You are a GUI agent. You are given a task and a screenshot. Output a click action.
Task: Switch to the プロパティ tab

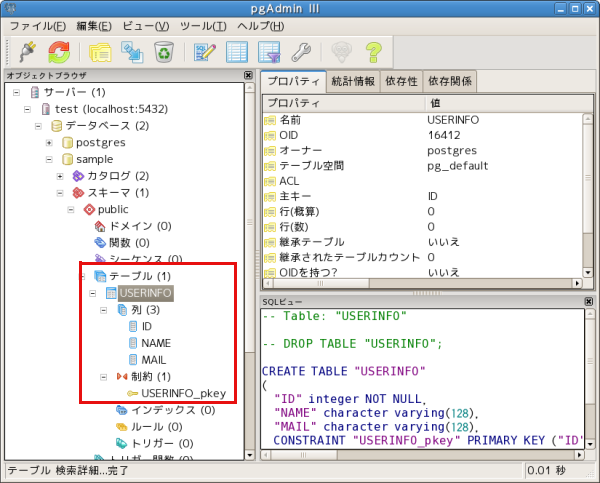(293, 81)
